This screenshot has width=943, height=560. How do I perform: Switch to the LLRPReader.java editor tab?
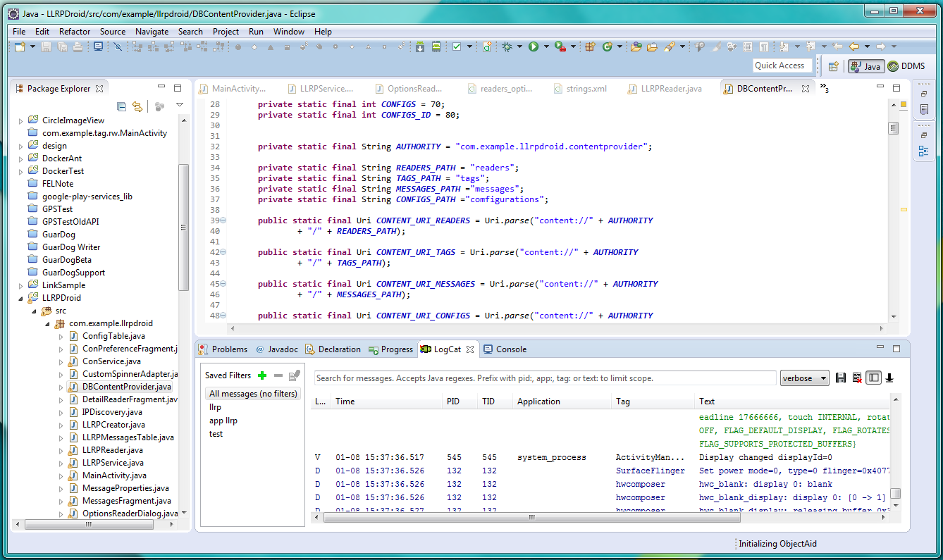pyautogui.click(x=664, y=89)
